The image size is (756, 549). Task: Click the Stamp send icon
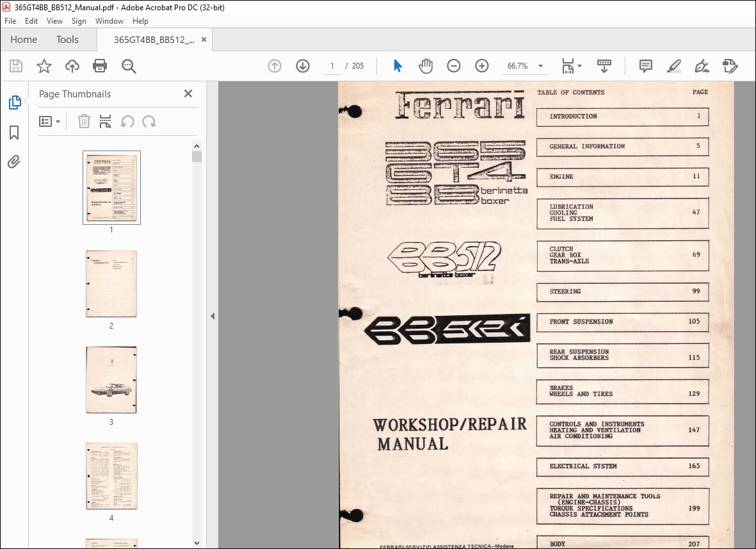coord(730,66)
